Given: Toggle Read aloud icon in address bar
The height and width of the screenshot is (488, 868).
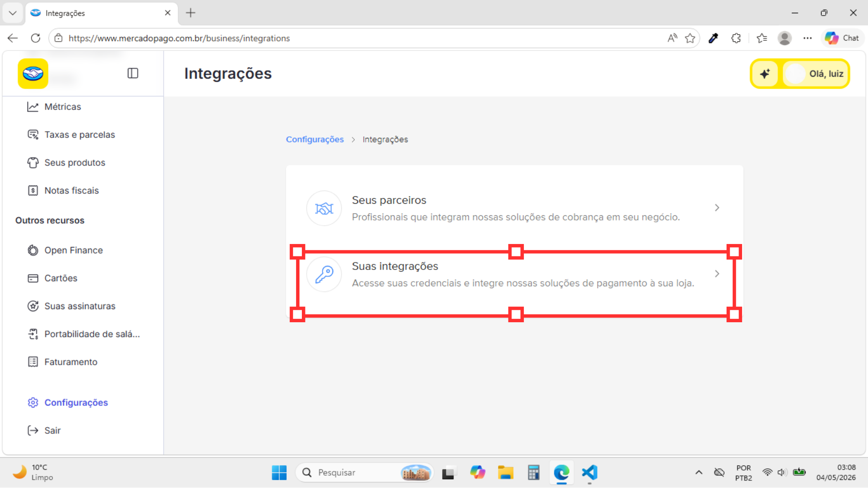Looking at the screenshot, I should [x=672, y=38].
